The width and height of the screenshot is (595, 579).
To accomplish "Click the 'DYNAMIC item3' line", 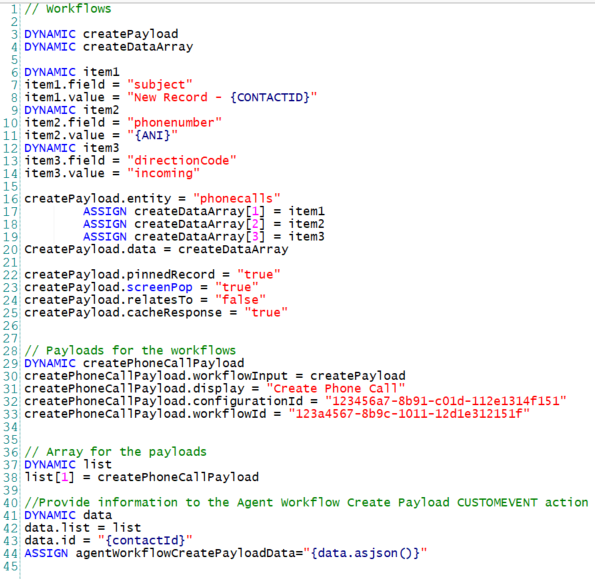I will point(72,148).
